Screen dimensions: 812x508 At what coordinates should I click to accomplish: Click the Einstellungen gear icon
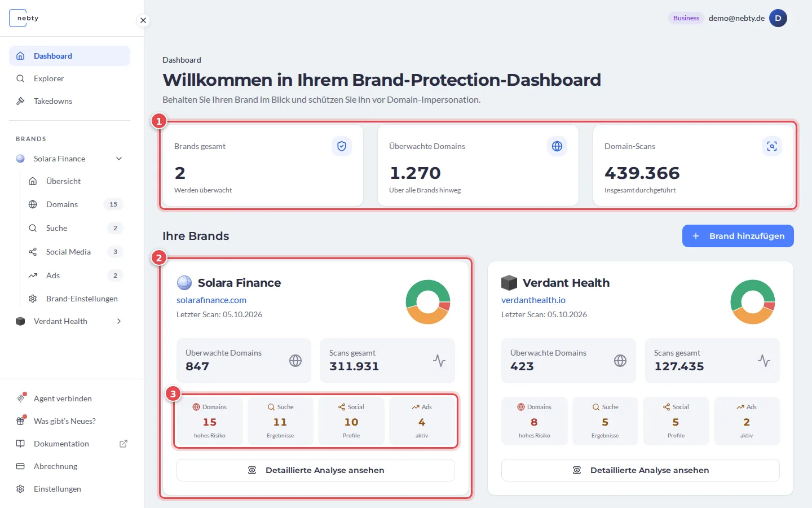pyautogui.click(x=20, y=489)
